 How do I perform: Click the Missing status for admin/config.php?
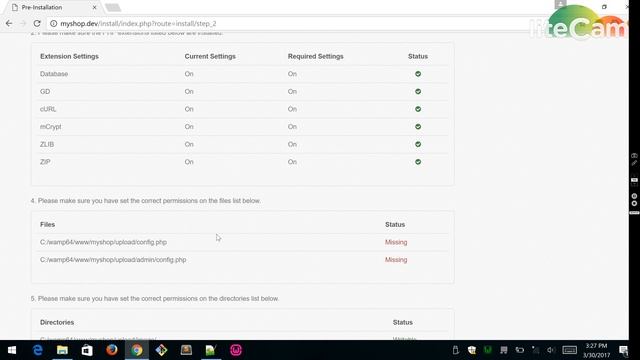click(x=396, y=260)
